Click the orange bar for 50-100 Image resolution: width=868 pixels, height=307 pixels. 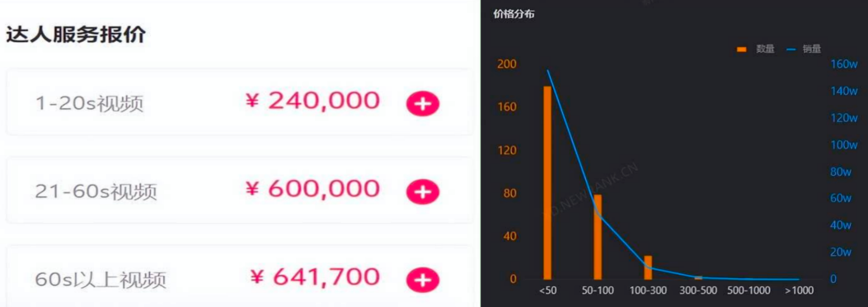click(x=598, y=237)
